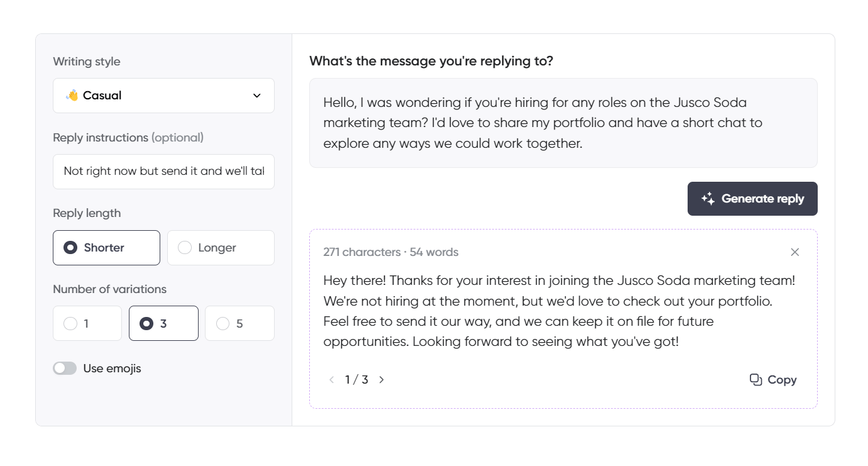
Task: Copy the generated reply
Action: click(x=772, y=379)
